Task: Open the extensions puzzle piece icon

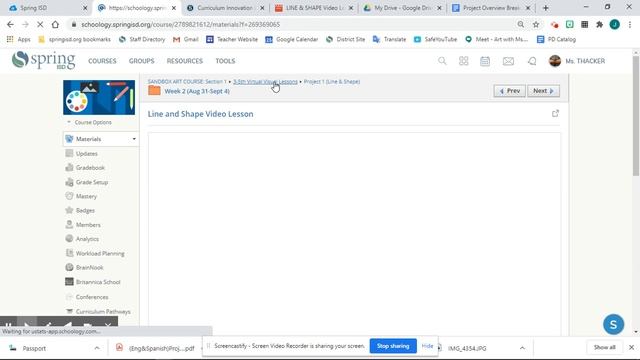Action: click(600, 24)
